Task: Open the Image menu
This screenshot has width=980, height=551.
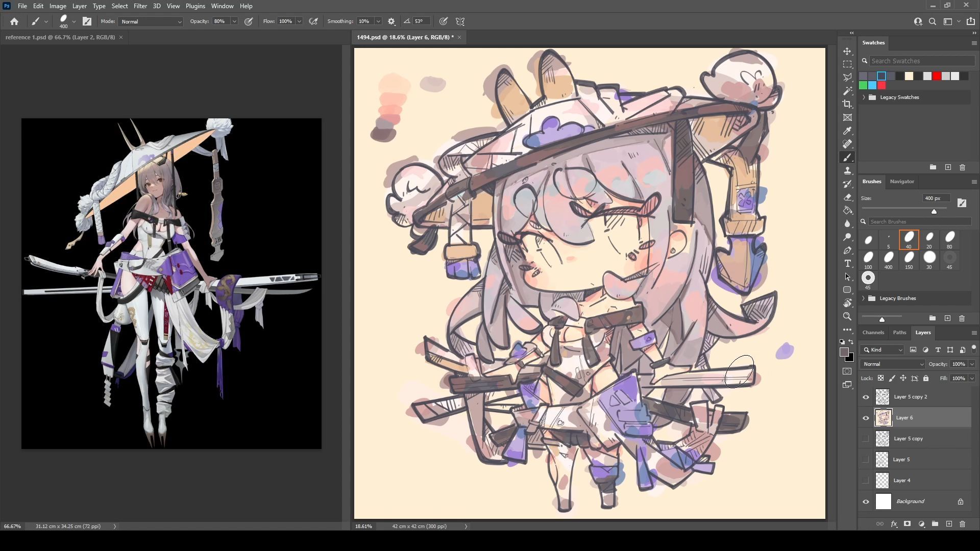Action: 58,6
